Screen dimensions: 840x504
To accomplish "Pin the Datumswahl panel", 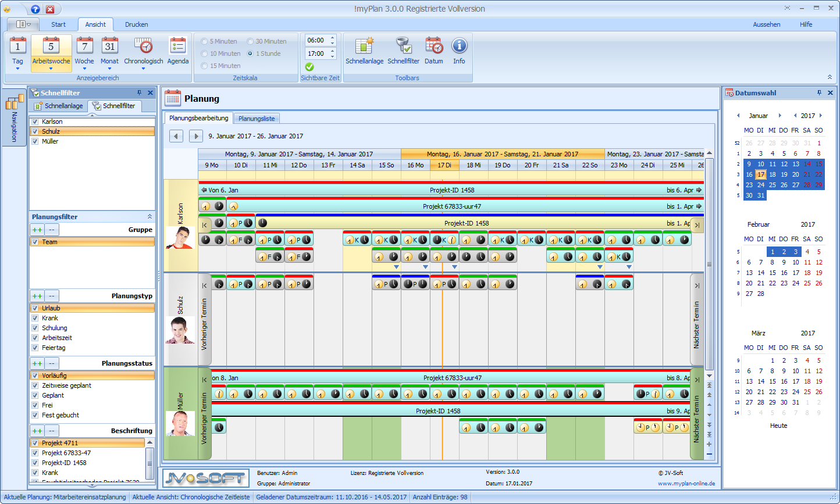I will click(x=819, y=93).
